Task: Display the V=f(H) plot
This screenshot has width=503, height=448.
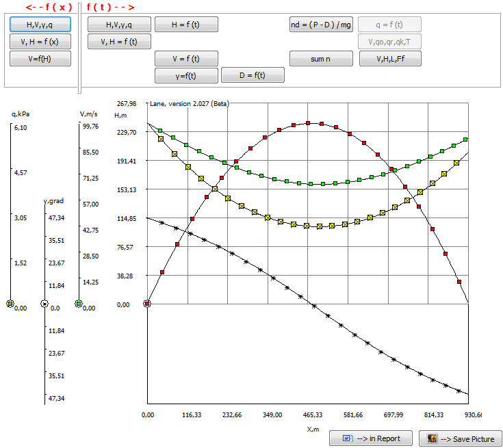Action: point(40,59)
